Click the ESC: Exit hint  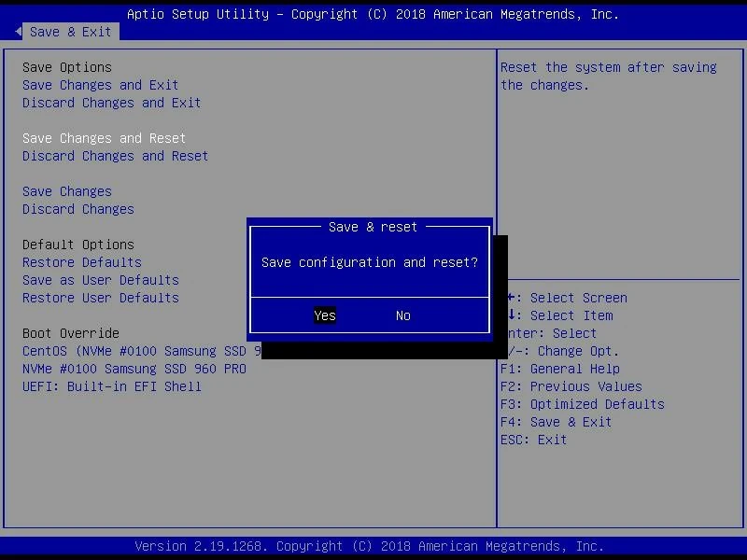pos(533,440)
